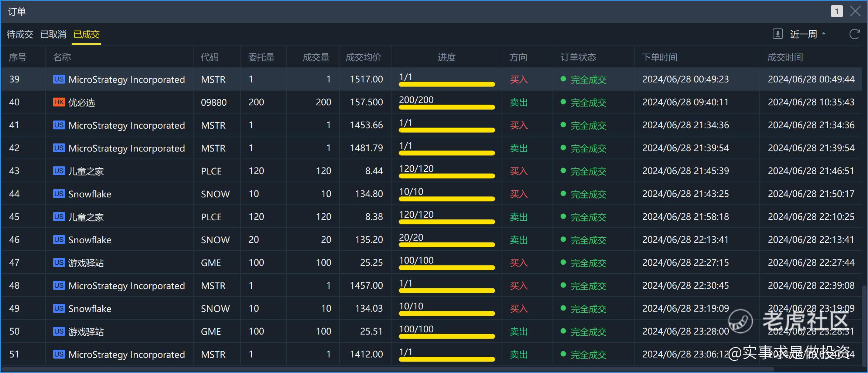Click the GME code in row 47
The height and width of the screenshot is (373, 868).
click(x=211, y=263)
